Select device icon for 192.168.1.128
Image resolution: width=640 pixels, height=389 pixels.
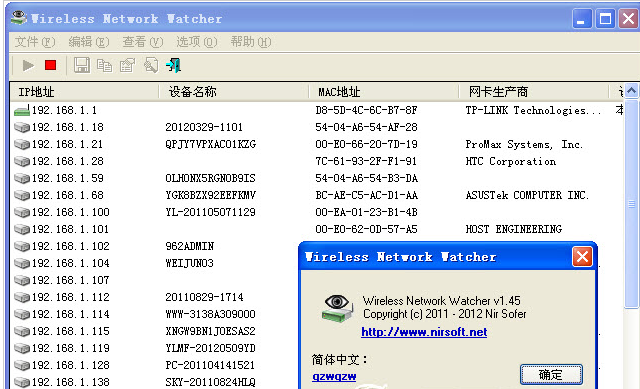(22, 365)
